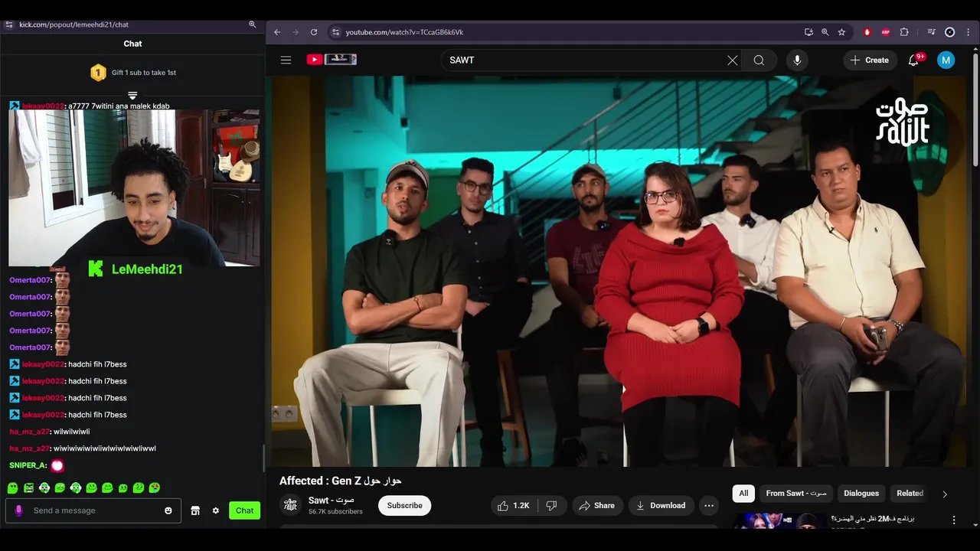Open lekaay0022 username in pinned message
This screenshot has height=551, width=980.
click(x=43, y=106)
